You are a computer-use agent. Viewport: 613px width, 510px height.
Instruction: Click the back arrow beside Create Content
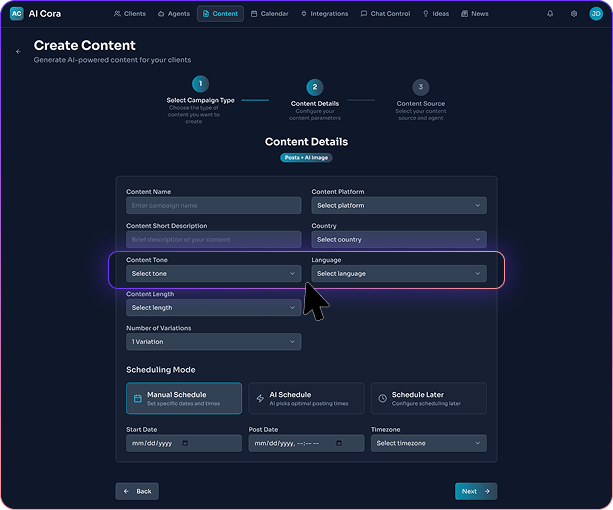(x=18, y=51)
